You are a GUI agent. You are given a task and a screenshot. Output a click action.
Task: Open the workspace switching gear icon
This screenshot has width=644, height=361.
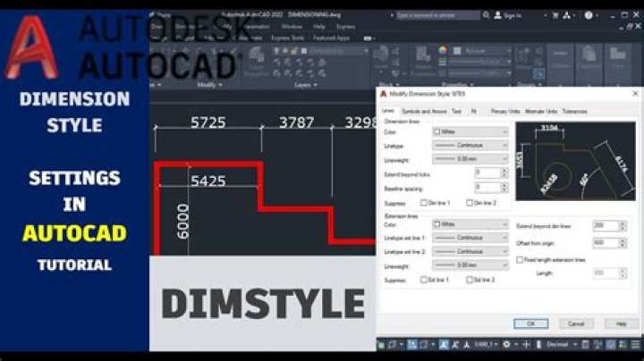tap(506, 344)
